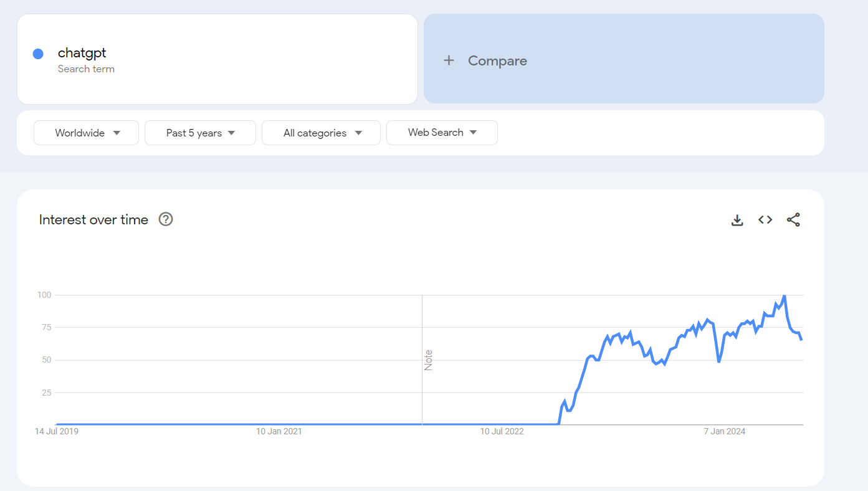This screenshot has width=868, height=491.
Task: Open the Worldwide region dropdown
Action: (86, 133)
